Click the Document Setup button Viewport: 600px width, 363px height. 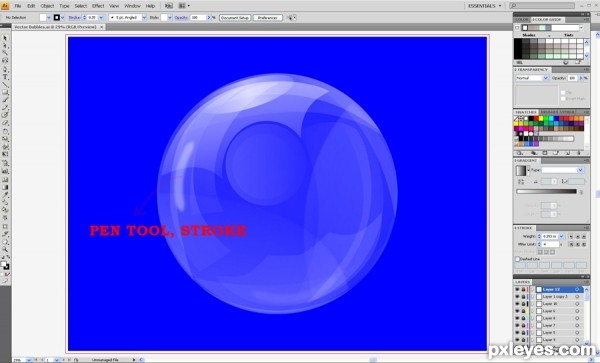point(235,18)
